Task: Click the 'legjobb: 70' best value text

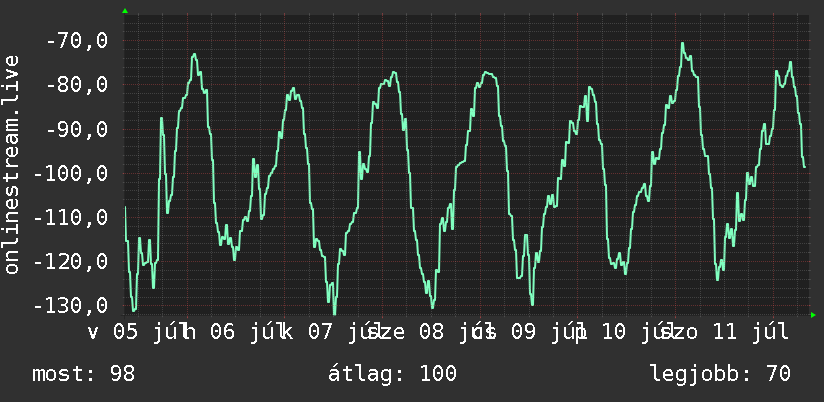Action: (720, 374)
